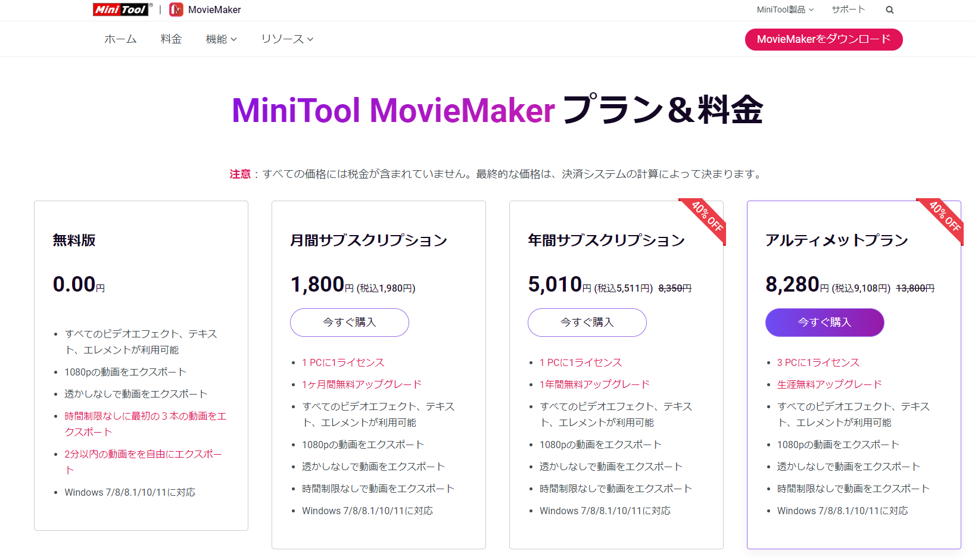Click (税込1,980円) tax-included price

click(386, 288)
